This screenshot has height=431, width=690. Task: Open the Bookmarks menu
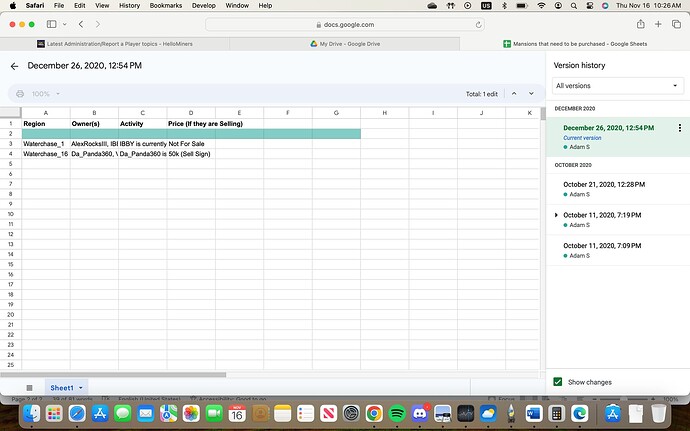point(166,6)
